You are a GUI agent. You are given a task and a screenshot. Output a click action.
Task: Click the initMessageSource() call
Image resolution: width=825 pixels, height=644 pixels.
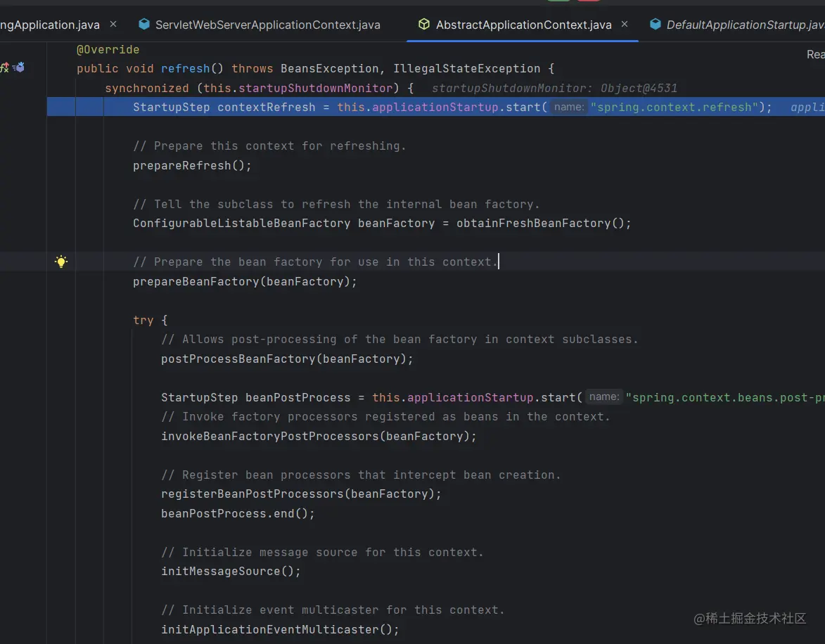(231, 572)
